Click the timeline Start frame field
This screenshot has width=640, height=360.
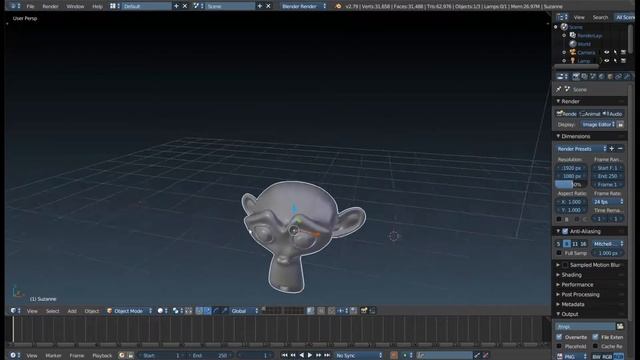tap(161, 356)
